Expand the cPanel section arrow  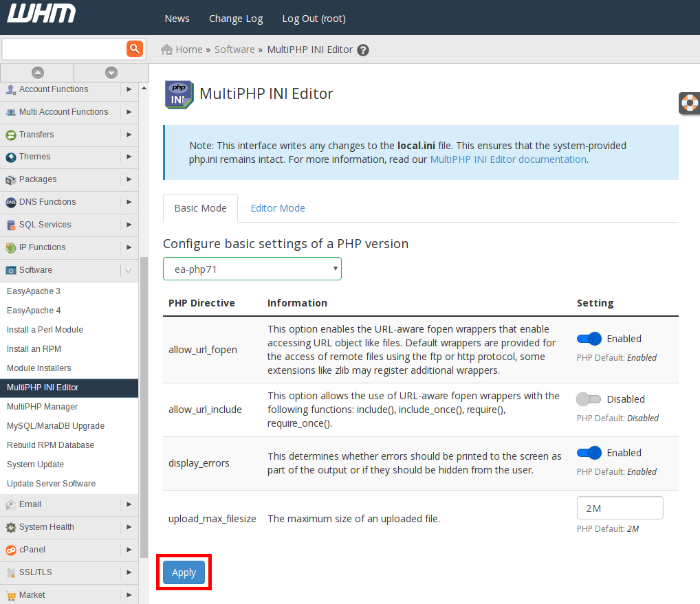click(129, 550)
